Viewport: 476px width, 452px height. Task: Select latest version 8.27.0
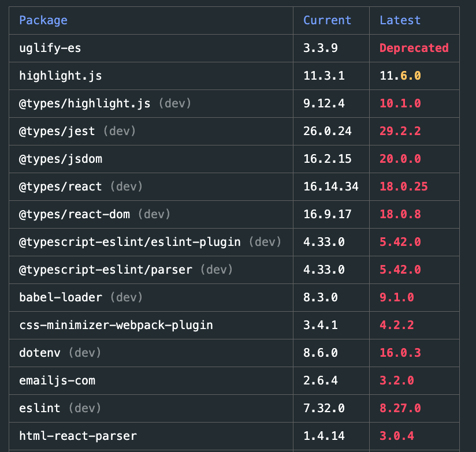coord(400,408)
